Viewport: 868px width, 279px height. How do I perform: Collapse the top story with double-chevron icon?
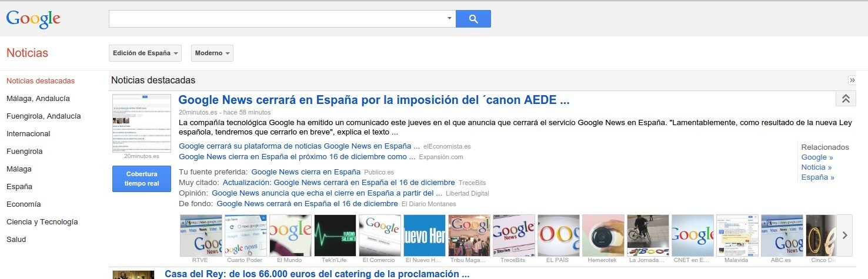tap(846, 99)
